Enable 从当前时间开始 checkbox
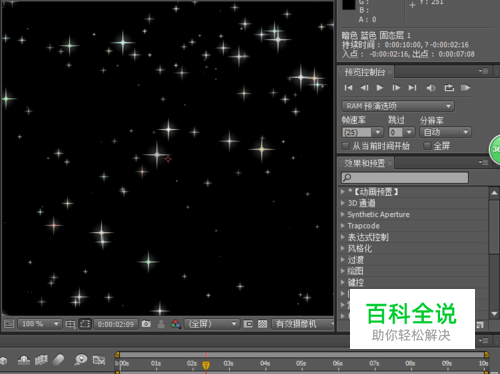Screen dimensions: 500x374 click(346, 146)
